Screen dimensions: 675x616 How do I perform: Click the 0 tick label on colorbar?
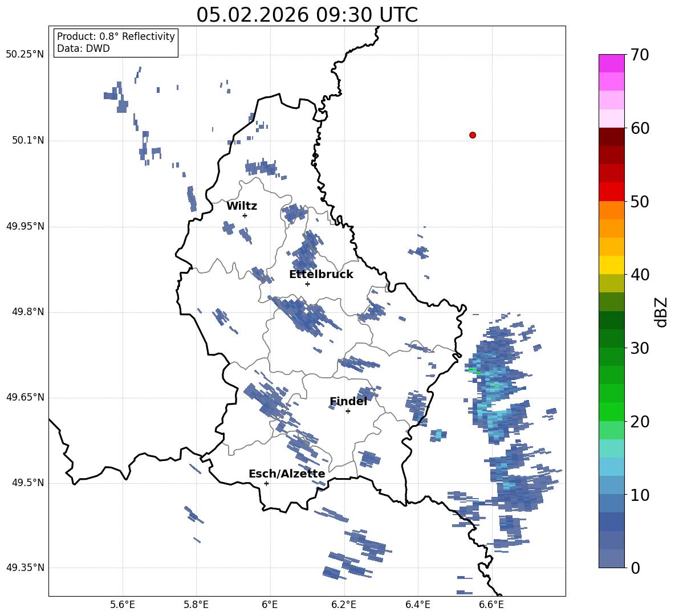635,568
